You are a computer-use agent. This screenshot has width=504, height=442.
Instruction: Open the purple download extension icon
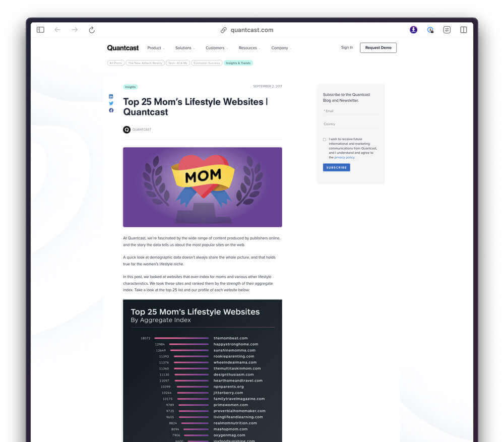click(x=413, y=30)
